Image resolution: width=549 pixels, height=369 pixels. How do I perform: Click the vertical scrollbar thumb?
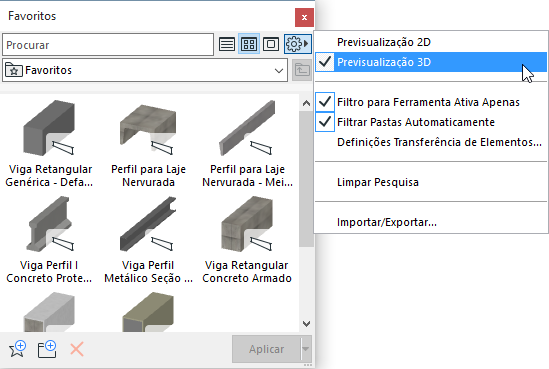[x=306, y=179]
